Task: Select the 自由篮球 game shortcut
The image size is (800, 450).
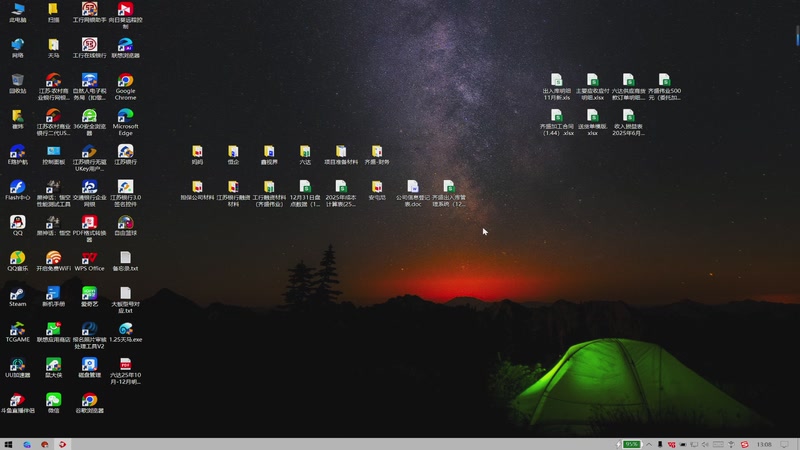Action: pyautogui.click(x=125, y=225)
